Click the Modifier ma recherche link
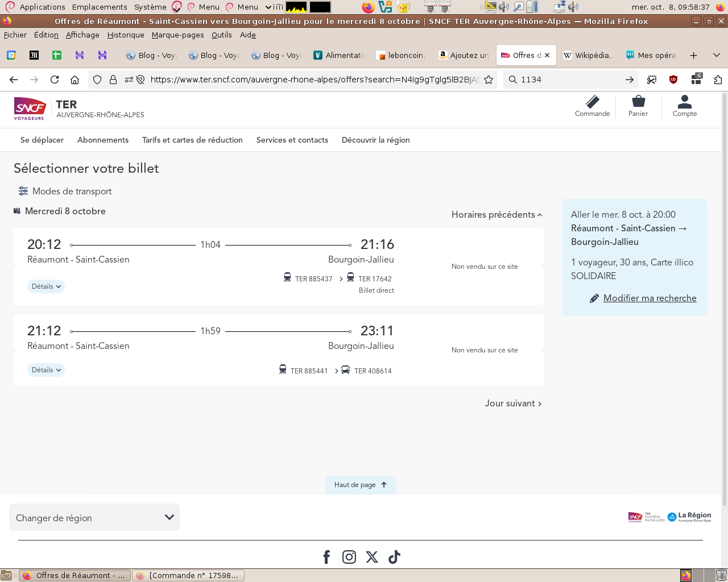 [x=650, y=298]
